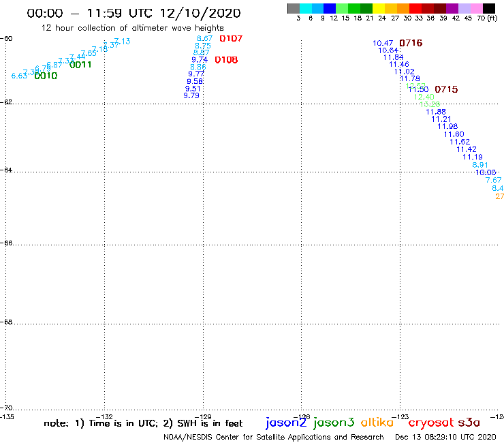Click the wave height value 6.63
Viewport: 504px width, 443px height.
tap(19, 76)
